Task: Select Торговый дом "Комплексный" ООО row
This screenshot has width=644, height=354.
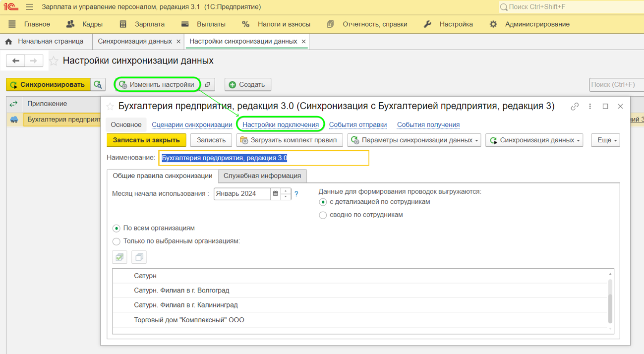Action: click(x=360, y=320)
